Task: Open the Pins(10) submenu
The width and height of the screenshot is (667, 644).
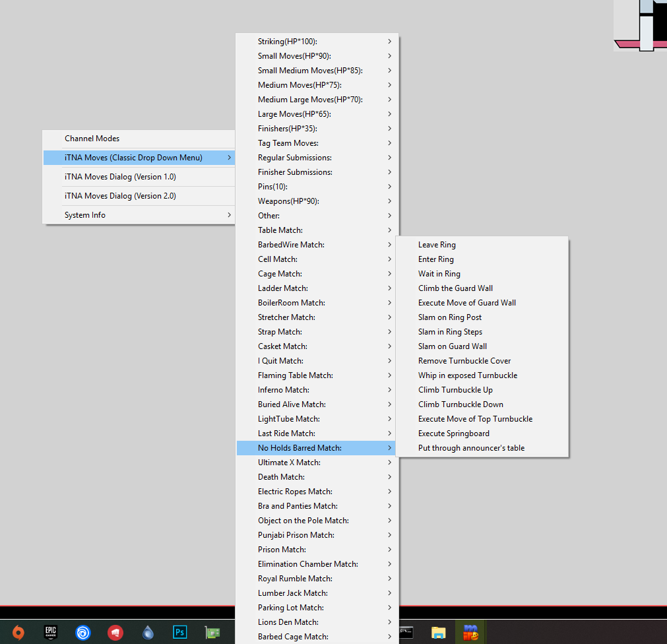Action: coord(317,186)
